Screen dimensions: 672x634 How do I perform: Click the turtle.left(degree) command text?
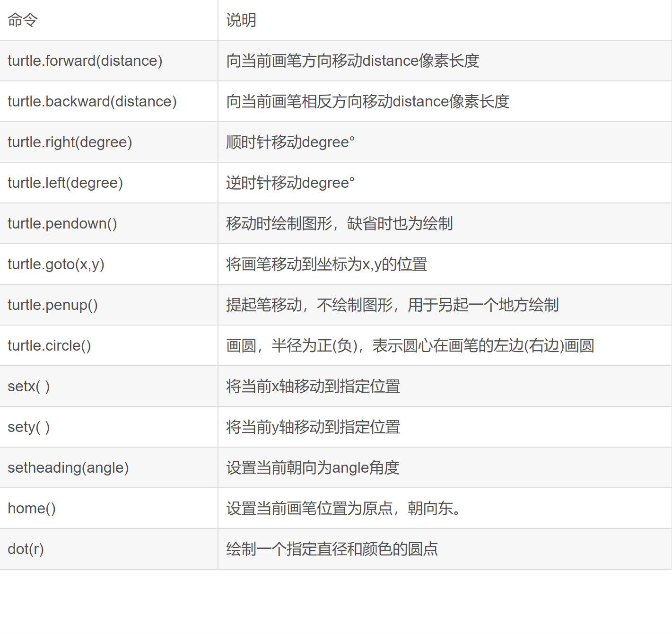(x=65, y=183)
